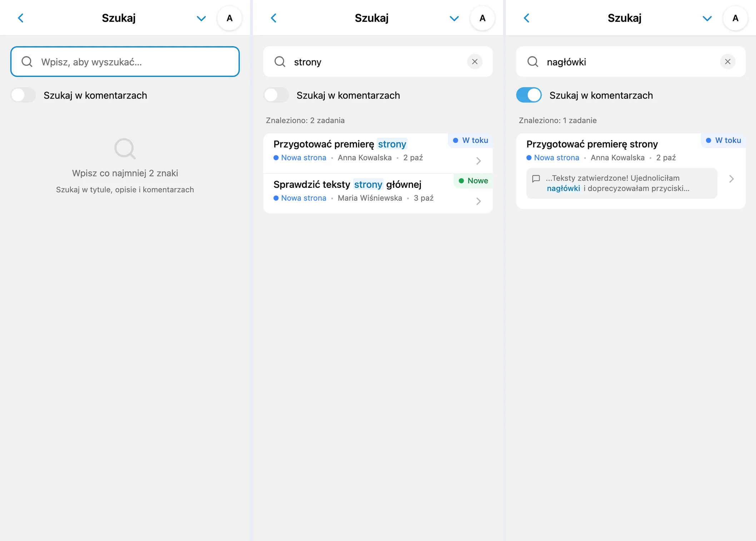Screen dimensions: 756x541
Task: Expand the header dropdown in right panel
Action: click(x=707, y=19)
